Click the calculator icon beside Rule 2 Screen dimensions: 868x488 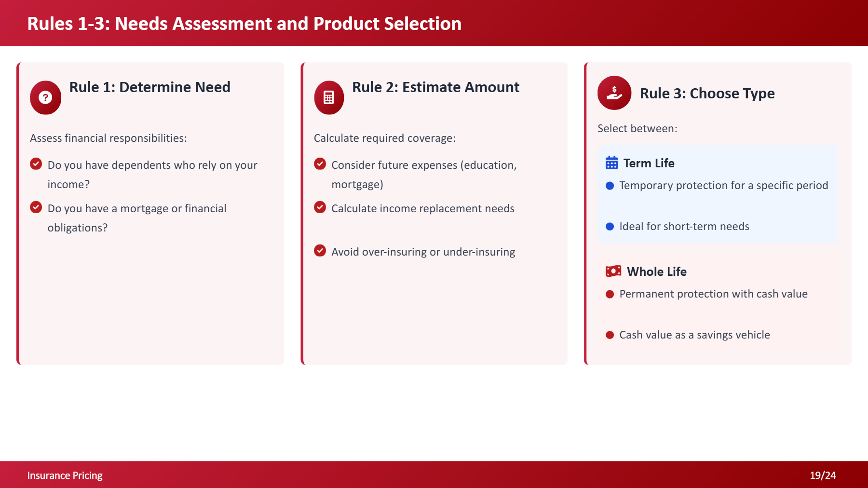(329, 97)
